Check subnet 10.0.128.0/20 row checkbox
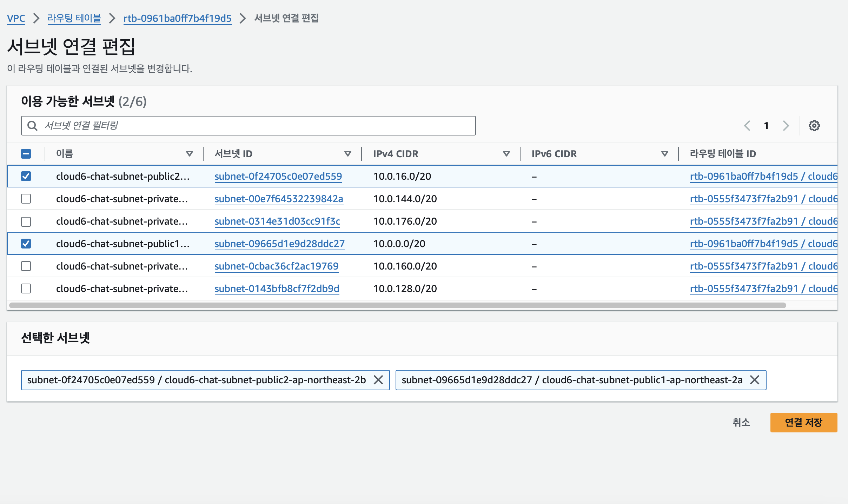This screenshot has height=504, width=848. 26,289
